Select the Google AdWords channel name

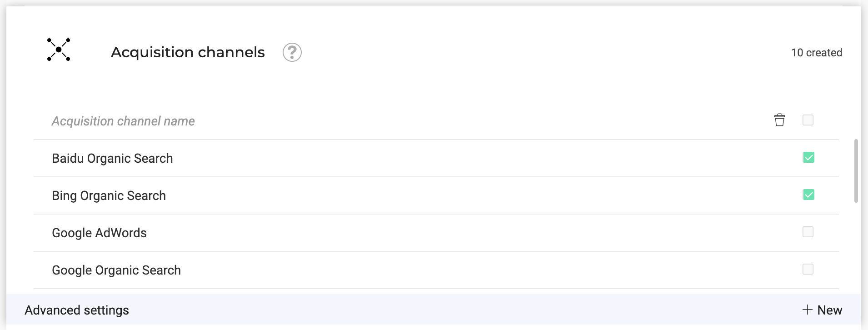click(99, 233)
